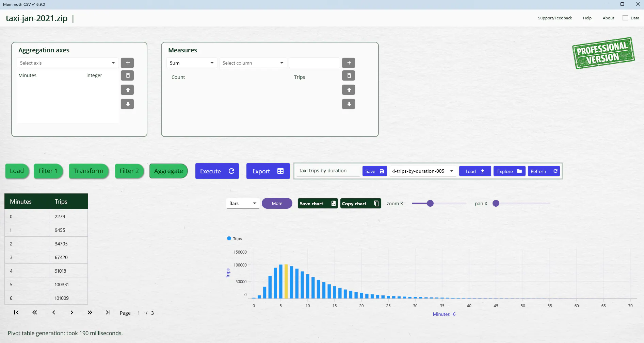Viewport: 644px width, 343px height.
Task: Select table cell with value 67420
Action: [68, 257]
